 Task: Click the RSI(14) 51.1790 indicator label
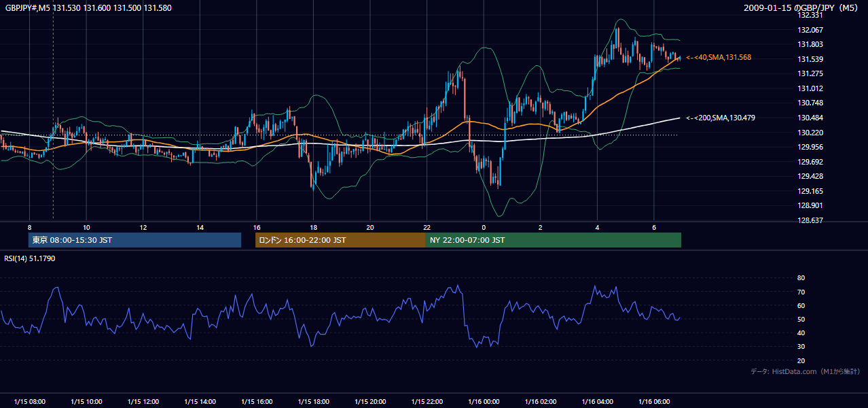pos(30,258)
